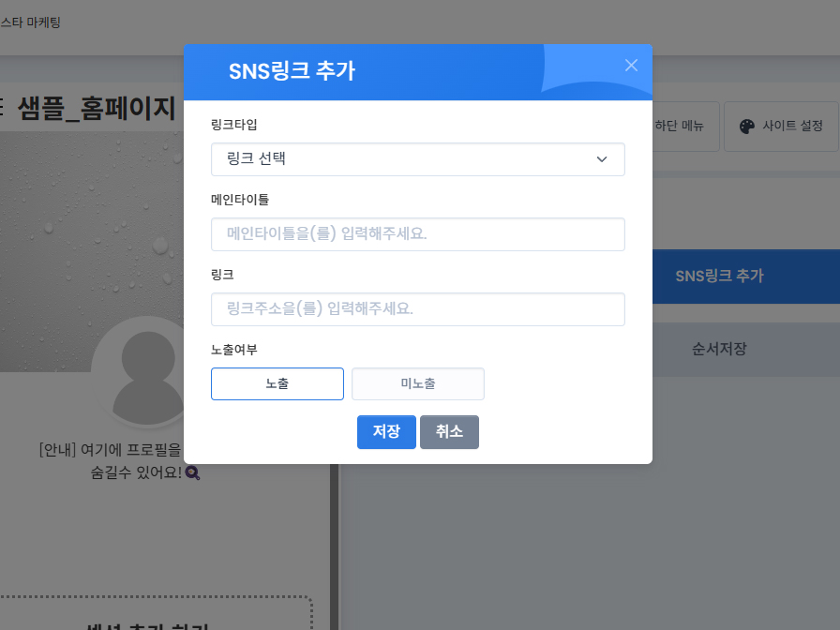Image resolution: width=840 pixels, height=630 pixels.
Task: Enable the 노출 visibility option
Action: pyautogui.click(x=277, y=383)
